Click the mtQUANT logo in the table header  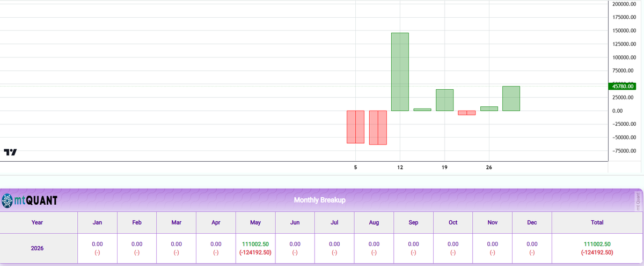pyautogui.click(x=30, y=201)
